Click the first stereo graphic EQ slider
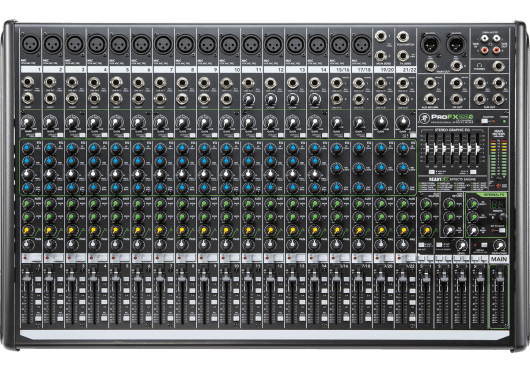Viewport: 530px width, 371px height. tap(427, 149)
